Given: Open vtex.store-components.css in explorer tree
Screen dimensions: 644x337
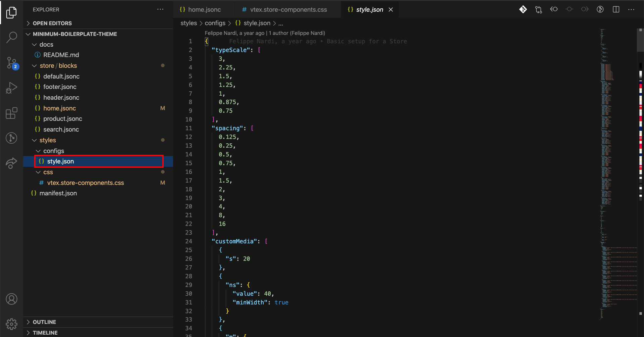Looking at the screenshot, I should (98, 183).
